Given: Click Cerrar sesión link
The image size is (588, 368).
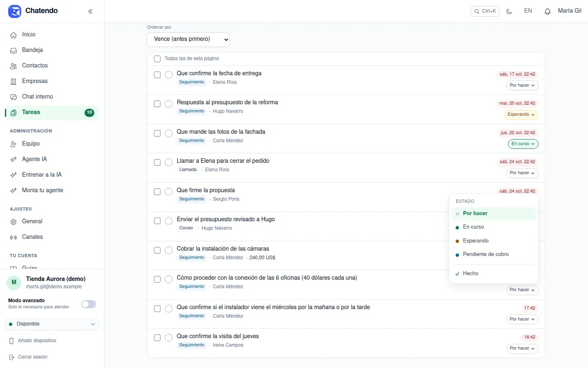Looking at the screenshot, I should [x=33, y=357].
